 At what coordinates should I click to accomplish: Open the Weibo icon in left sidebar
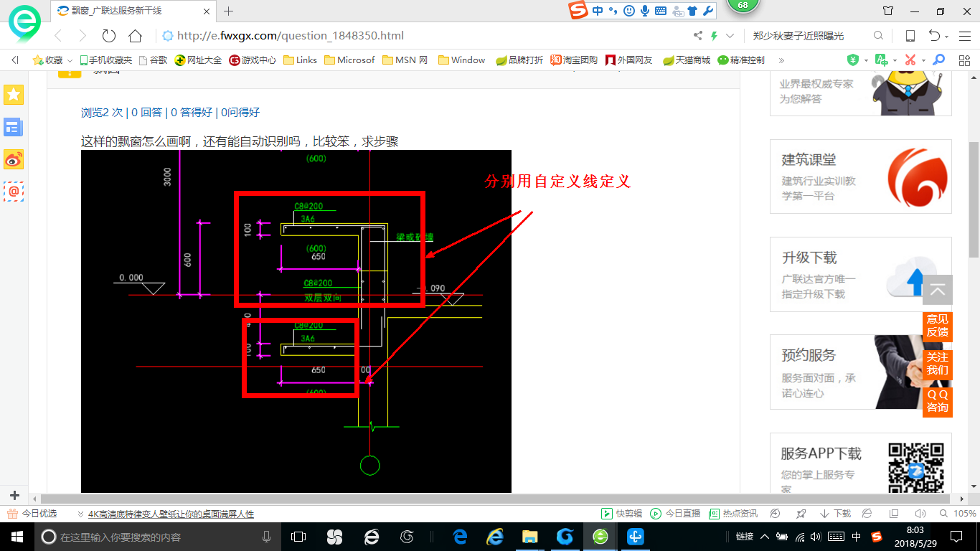click(x=14, y=159)
